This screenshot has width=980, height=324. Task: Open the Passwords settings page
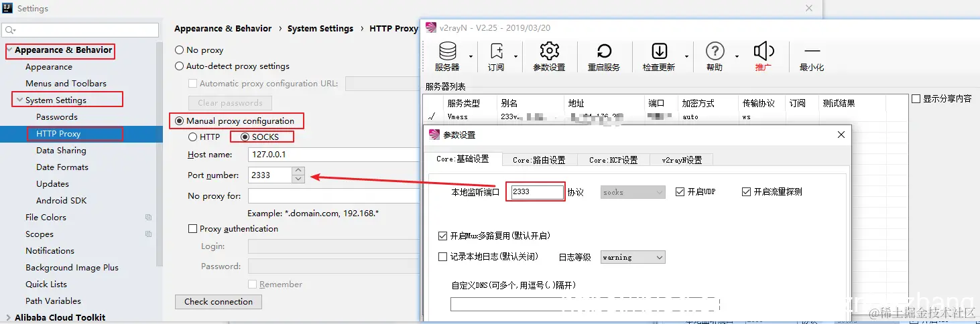[x=57, y=117]
